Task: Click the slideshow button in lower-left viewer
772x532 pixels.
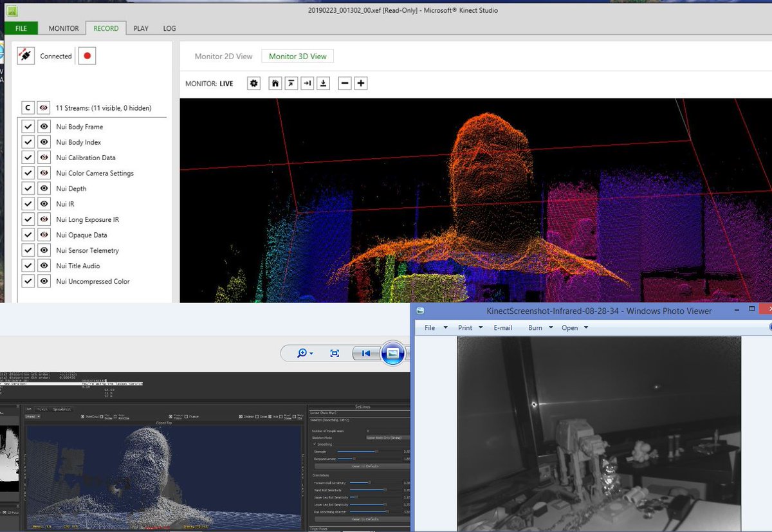Action: (x=393, y=353)
